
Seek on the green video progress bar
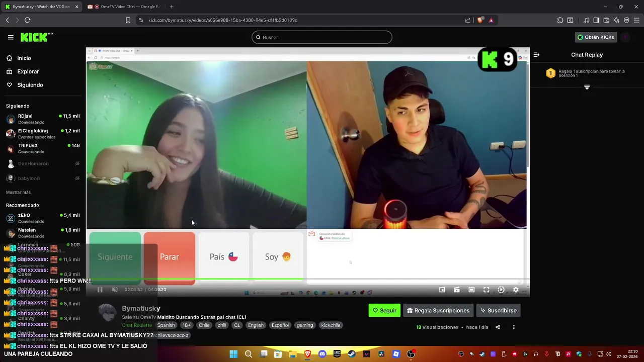[x=307, y=279]
